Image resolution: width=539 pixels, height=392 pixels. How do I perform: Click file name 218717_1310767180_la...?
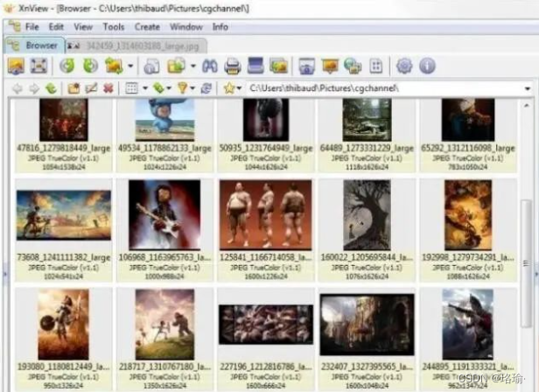pos(164,367)
